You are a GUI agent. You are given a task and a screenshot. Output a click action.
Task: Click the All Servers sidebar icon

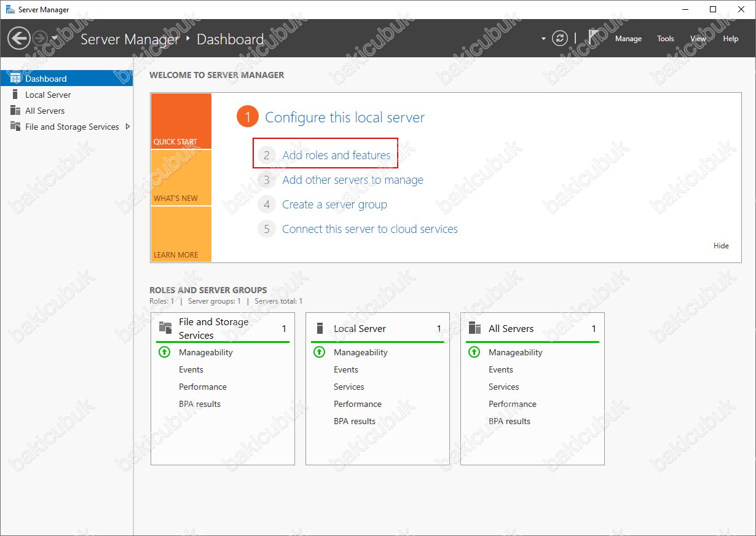click(15, 110)
